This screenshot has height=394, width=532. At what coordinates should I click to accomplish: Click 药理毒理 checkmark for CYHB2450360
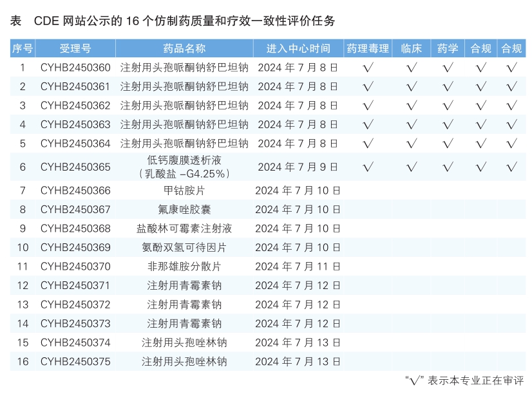(x=368, y=68)
